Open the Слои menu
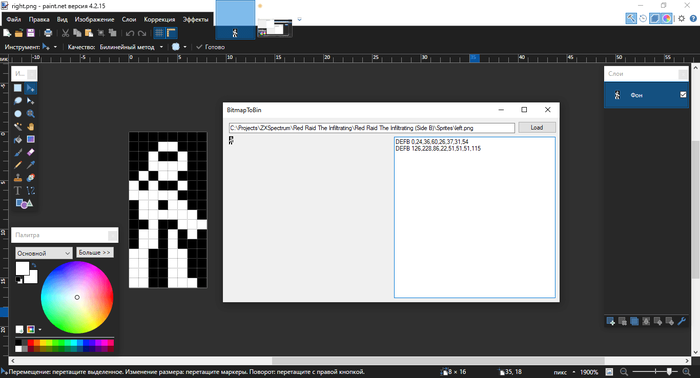Viewport: 700px width, 378px height. point(129,19)
